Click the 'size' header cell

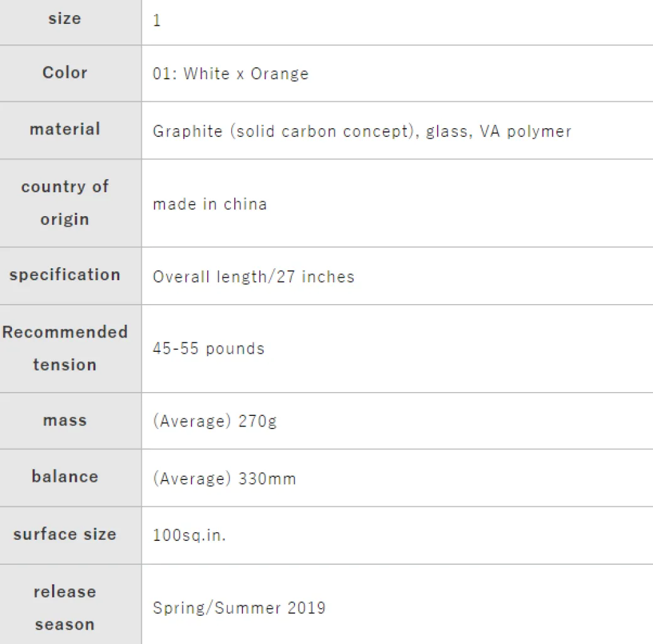click(x=65, y=19)
